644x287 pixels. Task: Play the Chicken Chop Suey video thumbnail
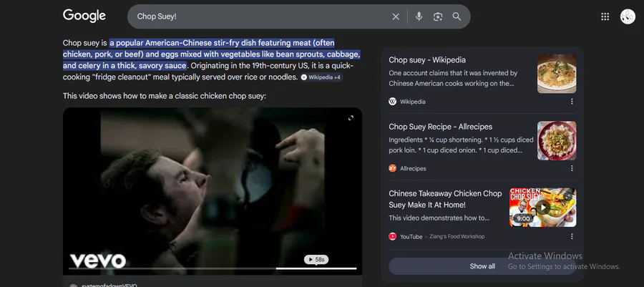(x=542, y=208)
